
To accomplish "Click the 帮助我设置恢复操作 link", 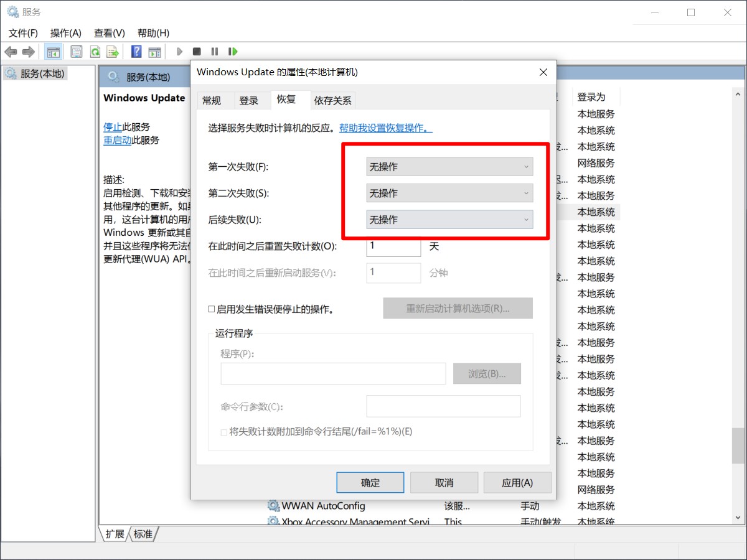I will (x=385, y=129).
